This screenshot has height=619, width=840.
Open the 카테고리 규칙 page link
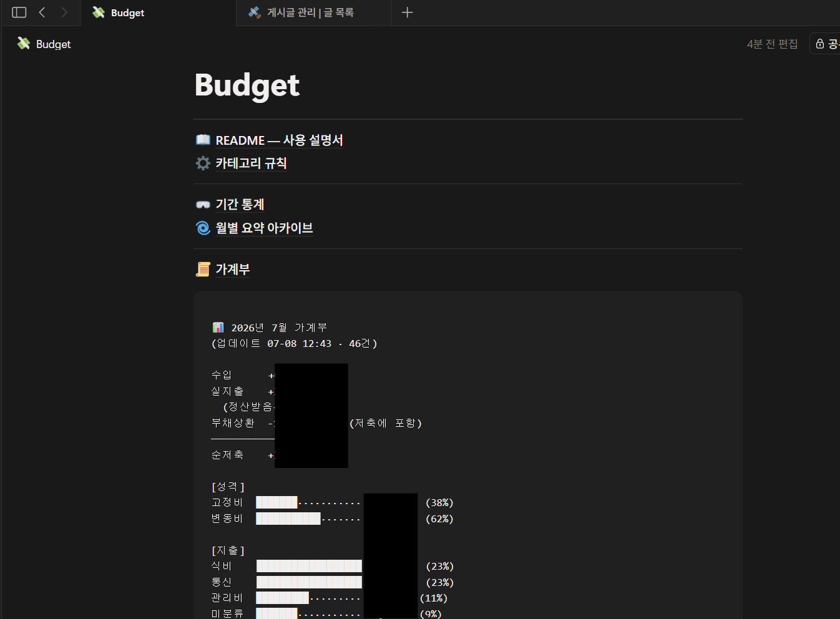251,163
